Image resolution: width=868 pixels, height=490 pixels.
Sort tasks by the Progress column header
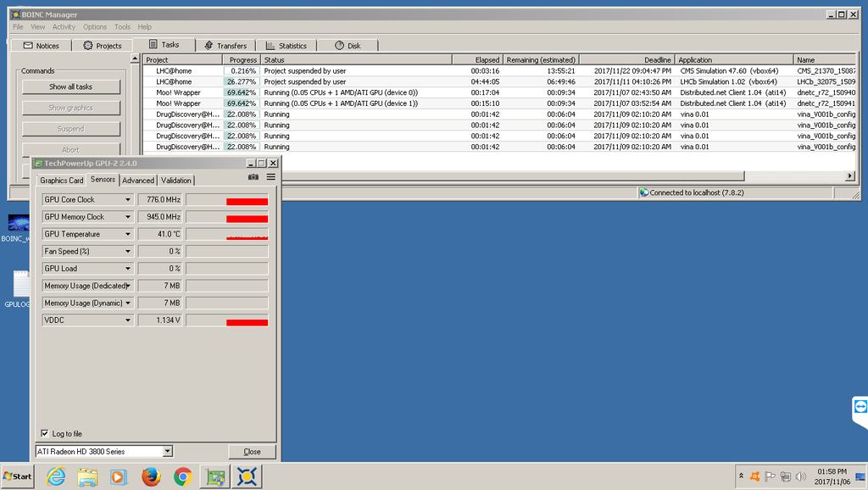(x=242, y=59)
